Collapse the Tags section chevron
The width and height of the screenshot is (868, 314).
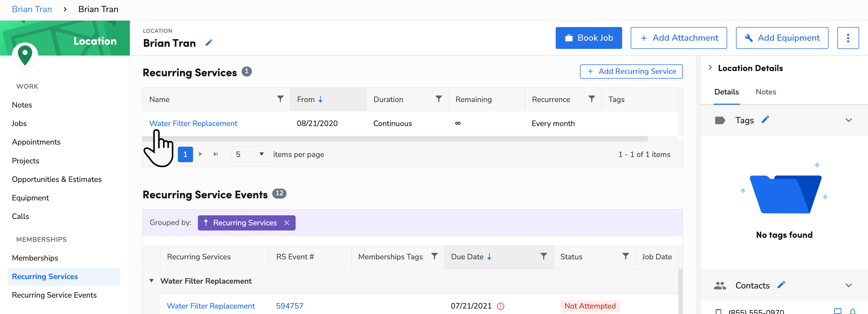(849, 120)
